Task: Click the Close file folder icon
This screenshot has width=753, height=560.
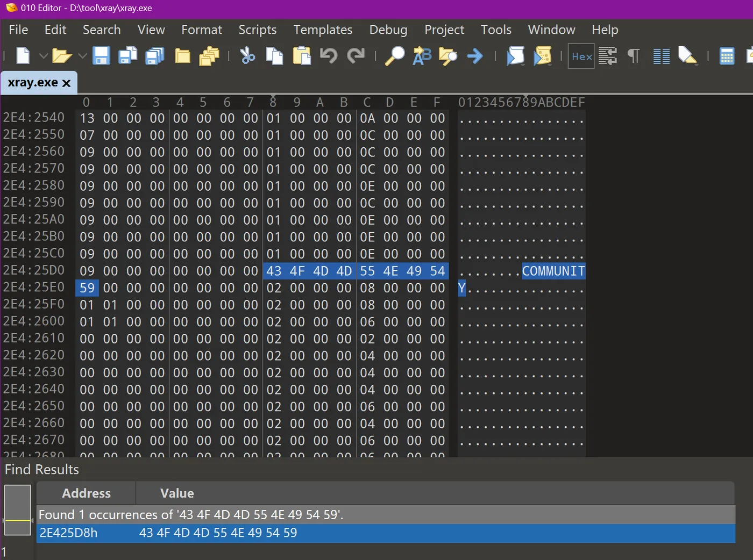Action: pos(183,56)
